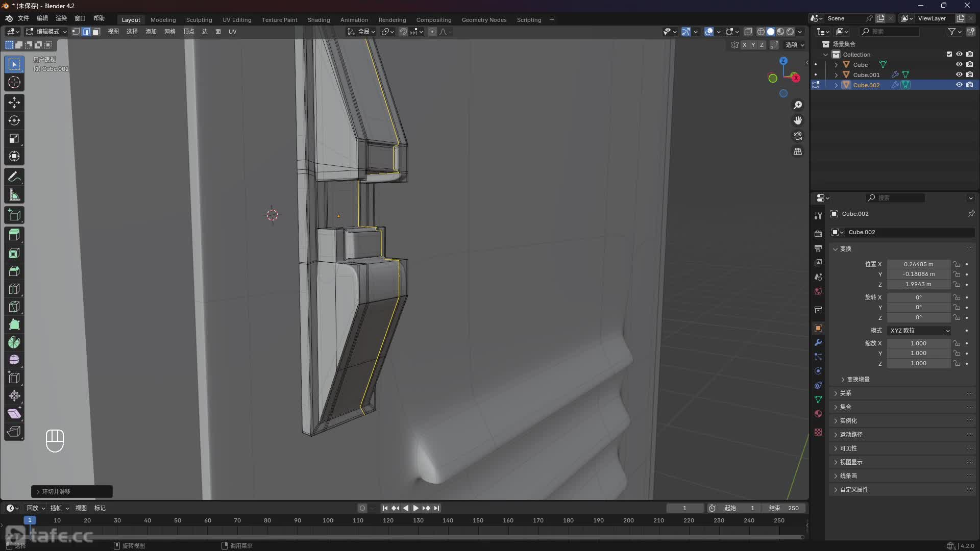Image resolution: width=980 pixels, height=551 pixels.
Task: Open the Modifiers wrench properties tab
Action: (x=818, y=342)
